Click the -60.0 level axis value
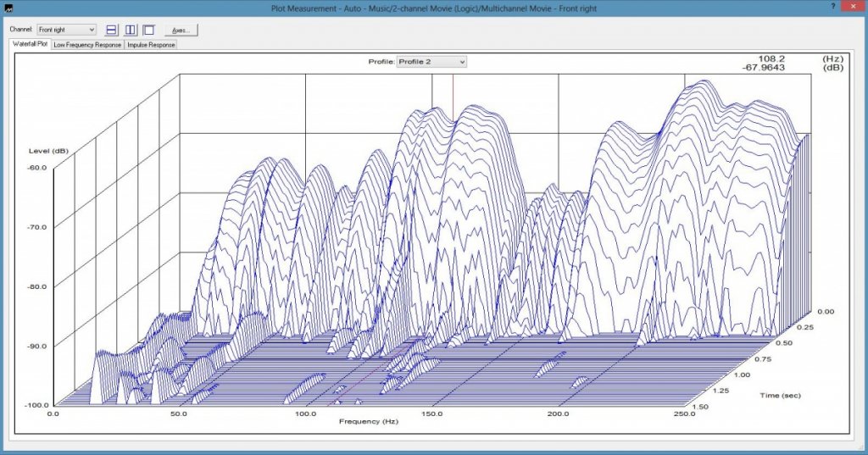The height and width of the screenshot is (455, 868). [x=36, y=167]
